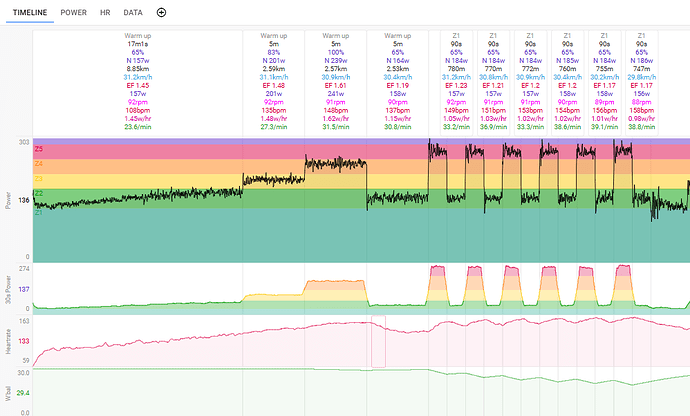Screen dimensions: 690x416
Task: Click the Z4 zone label on power chart
Action: click(39, 163)
